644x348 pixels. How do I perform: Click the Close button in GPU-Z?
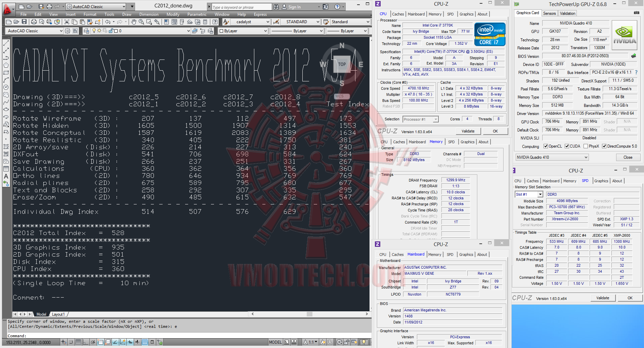pyautogui.click(x=628, y=157)
